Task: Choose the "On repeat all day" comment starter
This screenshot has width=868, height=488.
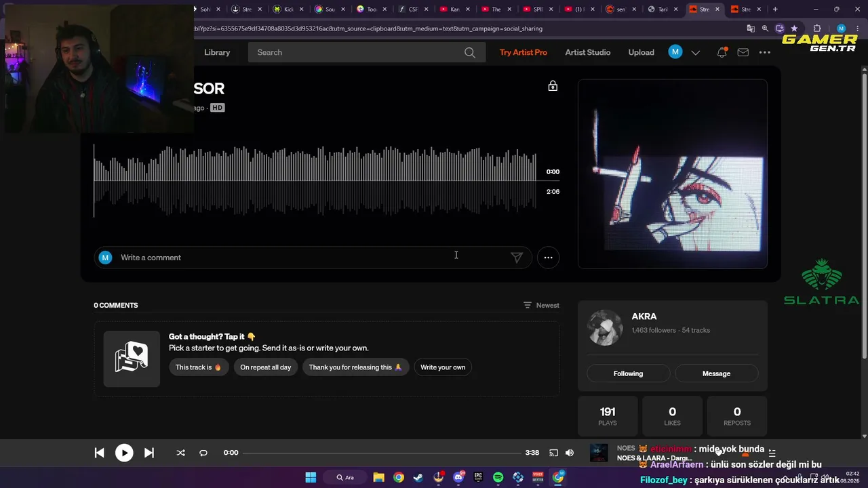Action: 265,367
